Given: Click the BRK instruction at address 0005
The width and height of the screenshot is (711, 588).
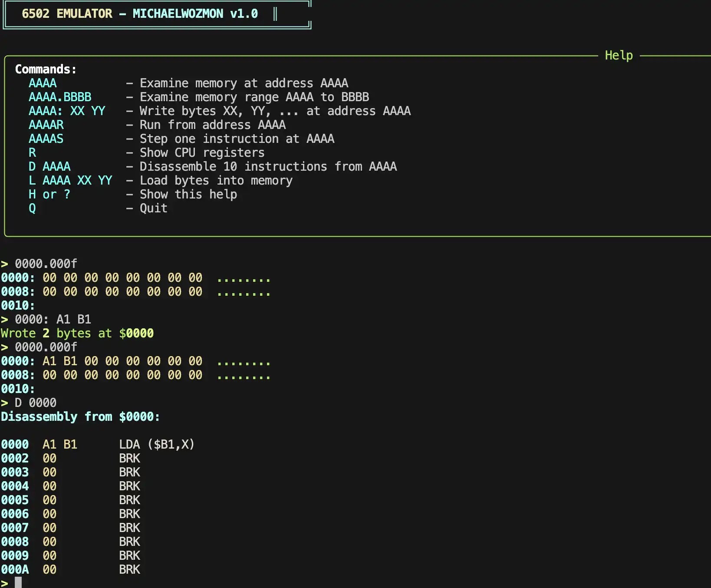Looking at the screenshot, I should 129,500.
